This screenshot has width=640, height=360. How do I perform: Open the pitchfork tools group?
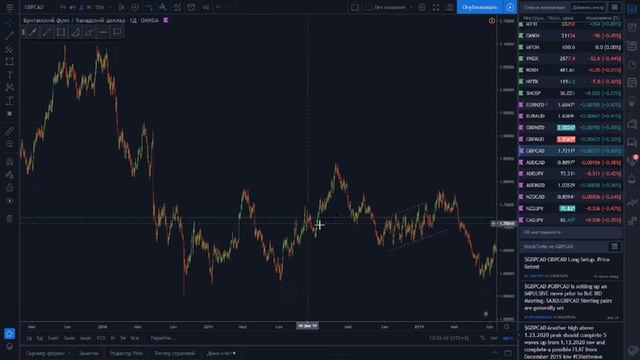[9, 49]
